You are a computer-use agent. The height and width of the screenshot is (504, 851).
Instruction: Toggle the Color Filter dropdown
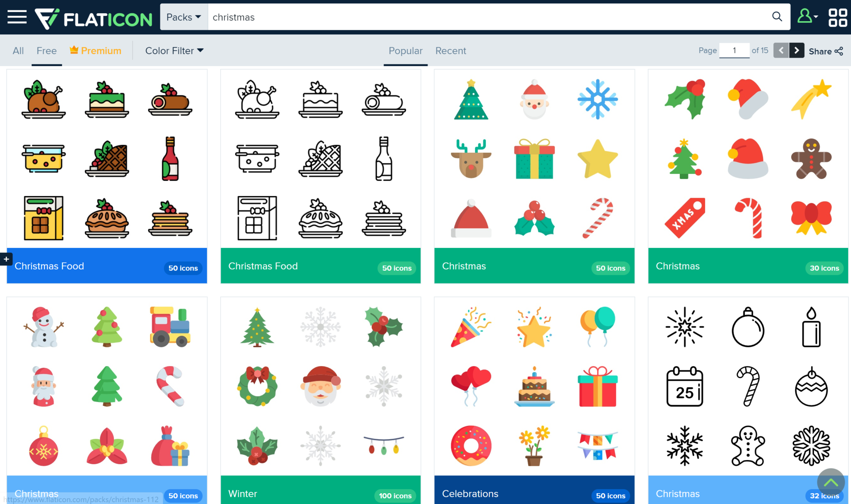point(174,50)
